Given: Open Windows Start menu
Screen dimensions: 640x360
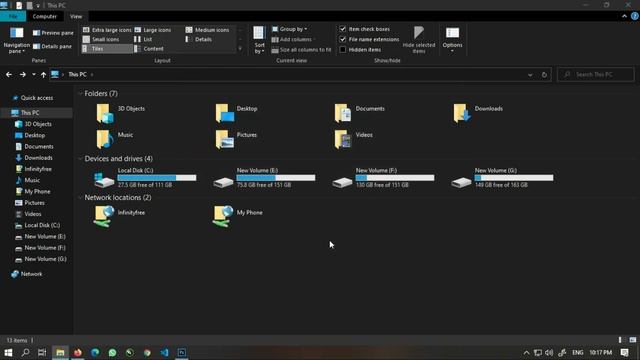Looking at the screenshot, I should click(x=8, y=352).
